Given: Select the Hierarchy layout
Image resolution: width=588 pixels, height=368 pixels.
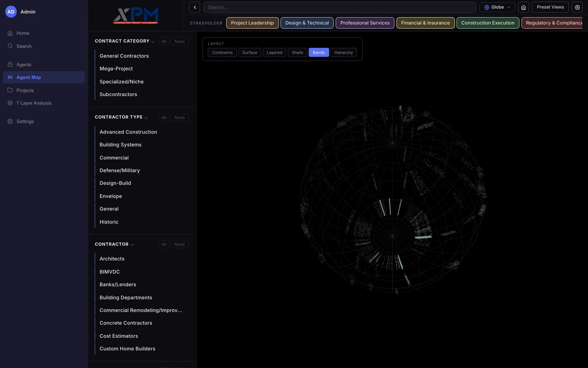Looking at the screenshot, I should (343, 53).
